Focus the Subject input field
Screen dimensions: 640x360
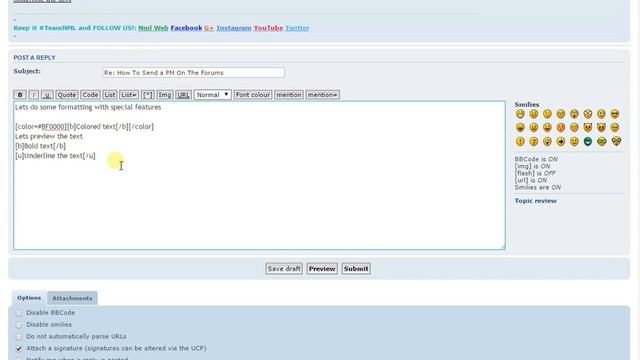(193, 73)
